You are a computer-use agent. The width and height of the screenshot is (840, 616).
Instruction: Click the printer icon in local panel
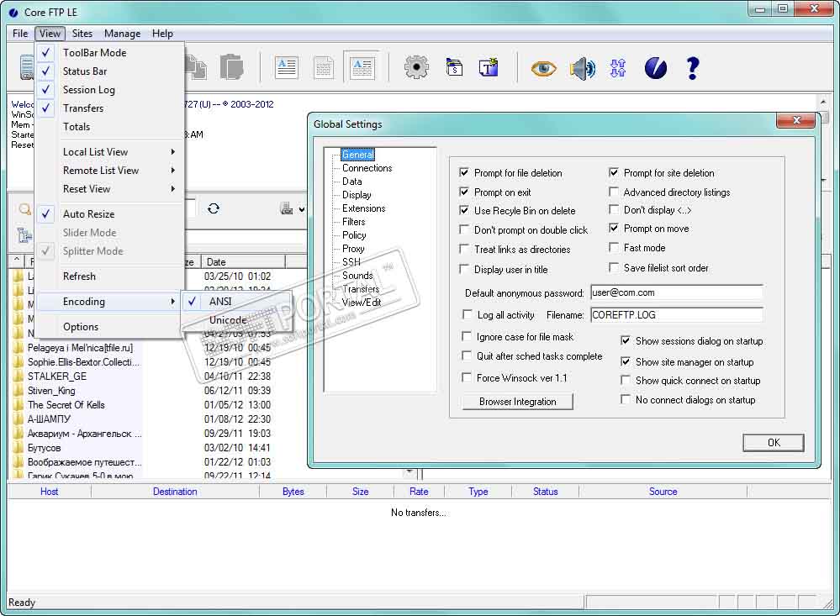coord(287,208)
